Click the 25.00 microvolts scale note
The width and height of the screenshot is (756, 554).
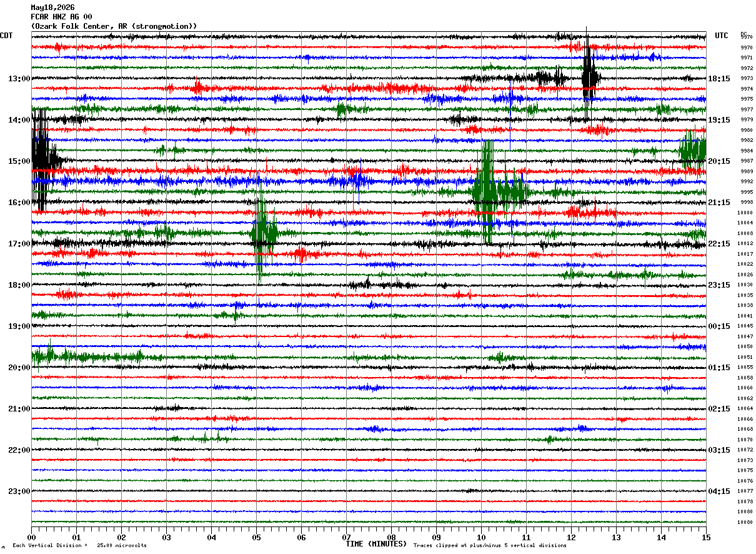pyautogui.click(x=122, y=545)
